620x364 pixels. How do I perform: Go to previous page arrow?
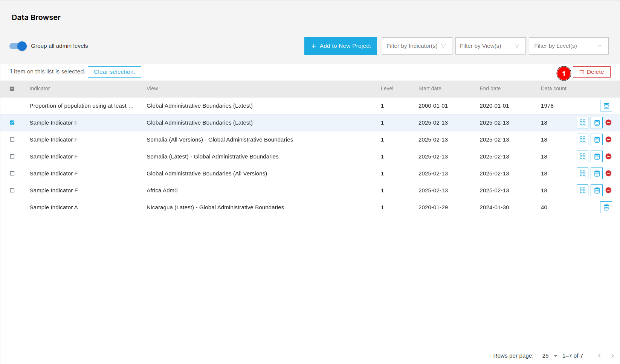[x=599, y=356]
